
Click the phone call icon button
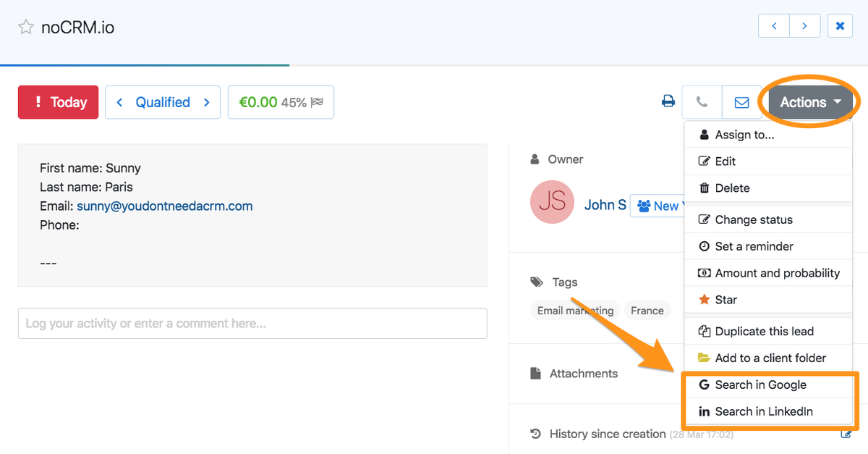pos(702,102)
